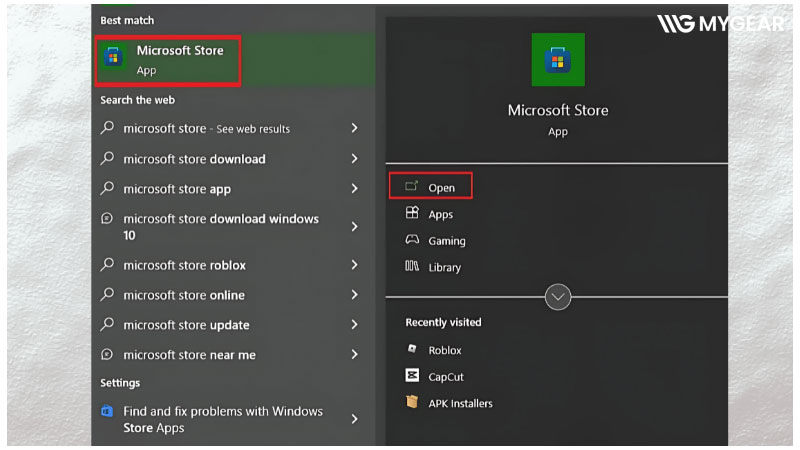Expand the 'microsoft store download' chevron
This screenshot has width=800, height=450.
355,159
